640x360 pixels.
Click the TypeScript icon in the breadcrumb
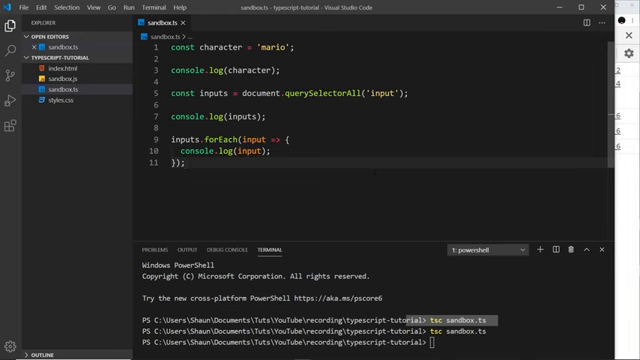point(144,37)
